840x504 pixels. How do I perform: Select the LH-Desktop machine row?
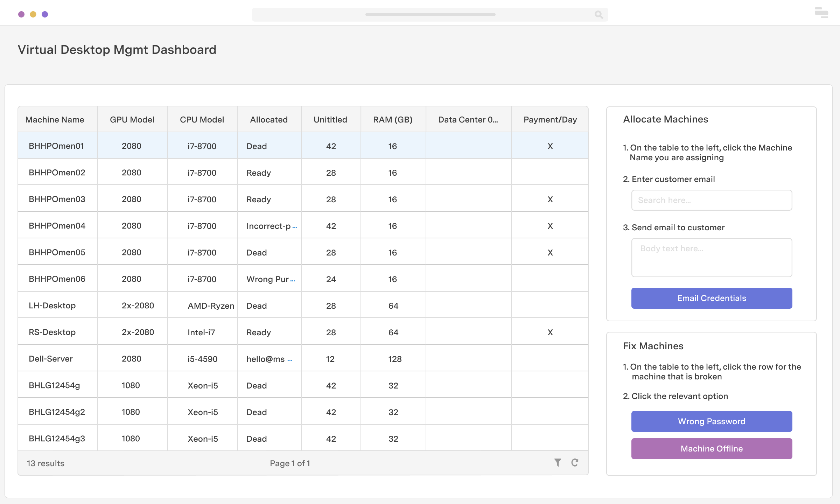coord(52,306)
